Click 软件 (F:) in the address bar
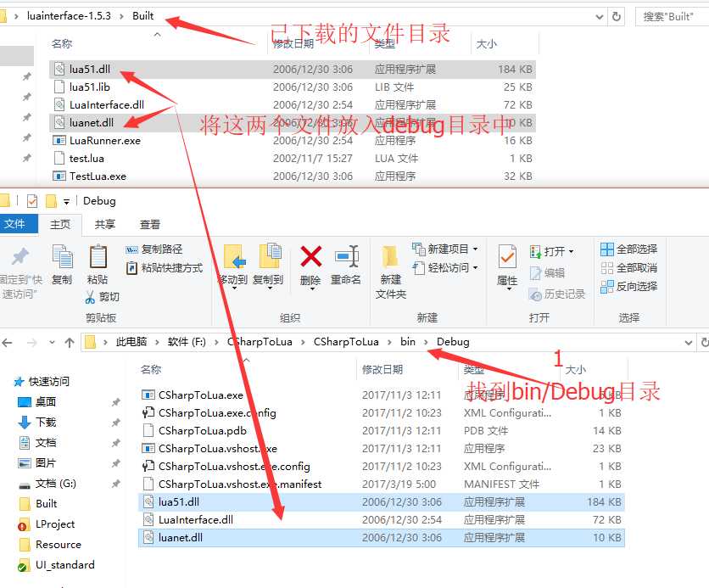709x588 pixels. pyautogui.click(x=187, y=341)
